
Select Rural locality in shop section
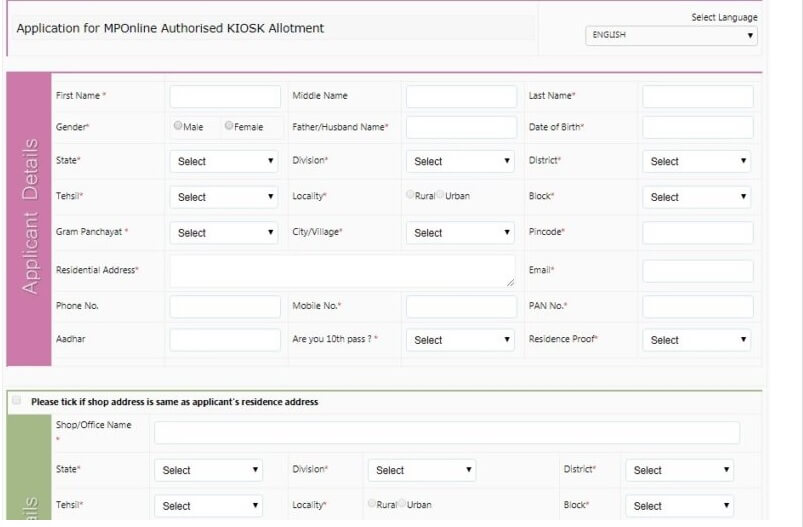pos(372,503)
